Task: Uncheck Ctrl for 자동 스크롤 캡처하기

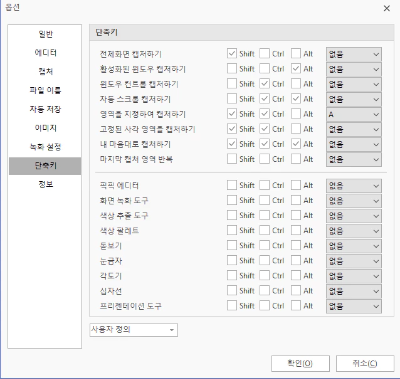Action: (264, 99)
